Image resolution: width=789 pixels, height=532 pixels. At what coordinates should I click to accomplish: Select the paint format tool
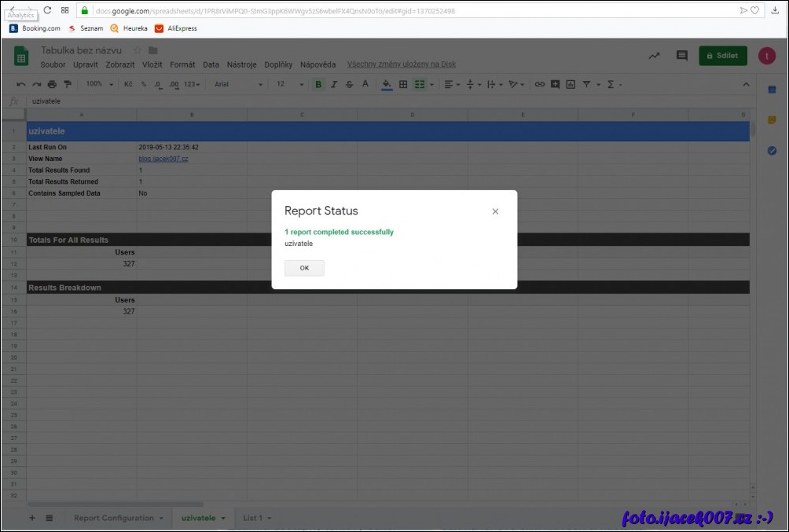pyautogui.click(x=67, y=84)
